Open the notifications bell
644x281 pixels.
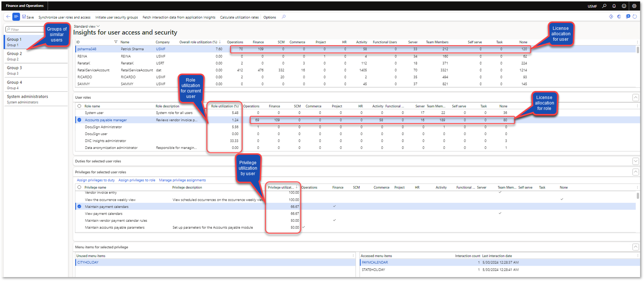coord(614,6)
